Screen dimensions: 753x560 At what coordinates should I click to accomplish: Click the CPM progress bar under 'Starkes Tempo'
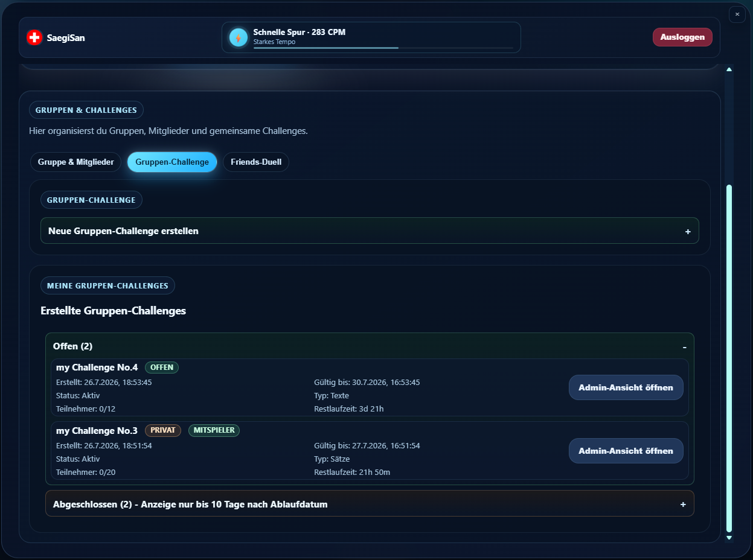pyautogui.click(x=383, y=48)
